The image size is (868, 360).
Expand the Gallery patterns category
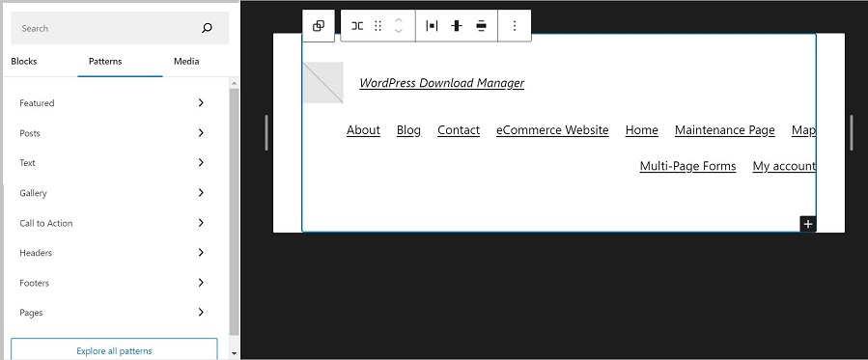coord(112,193)
